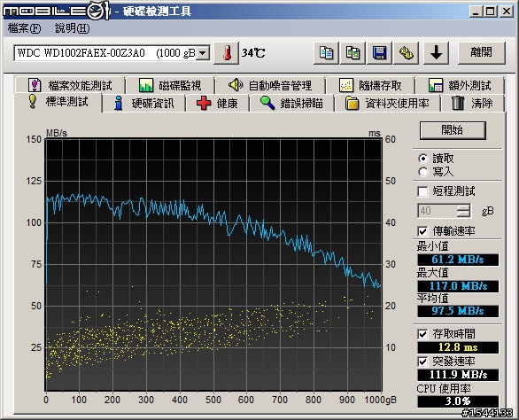The height and width of the screenshot is (420, 519).
Task: Click the Mobile01 logo in title bar
Action: pyautogui.click(x=56, y=12)
